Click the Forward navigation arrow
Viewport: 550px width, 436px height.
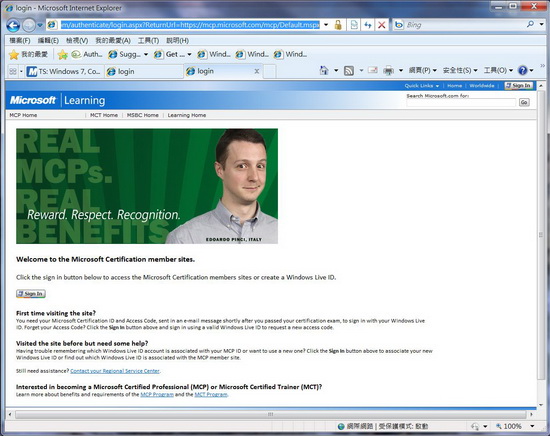tap(29, 25)
